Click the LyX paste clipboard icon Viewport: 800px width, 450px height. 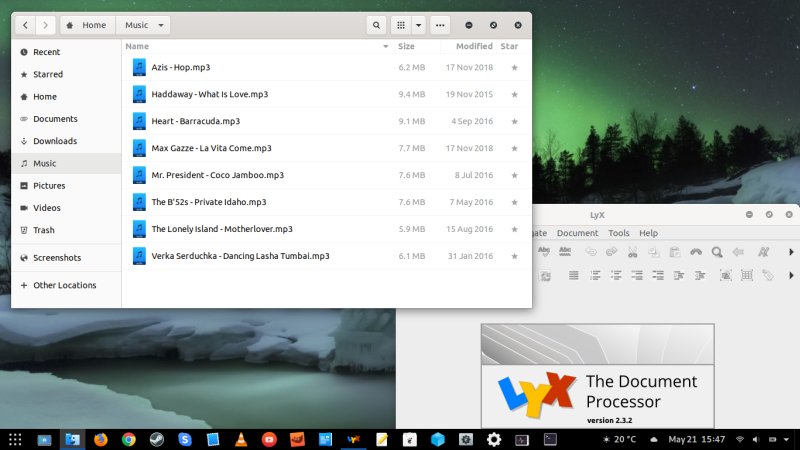point(674,252)
